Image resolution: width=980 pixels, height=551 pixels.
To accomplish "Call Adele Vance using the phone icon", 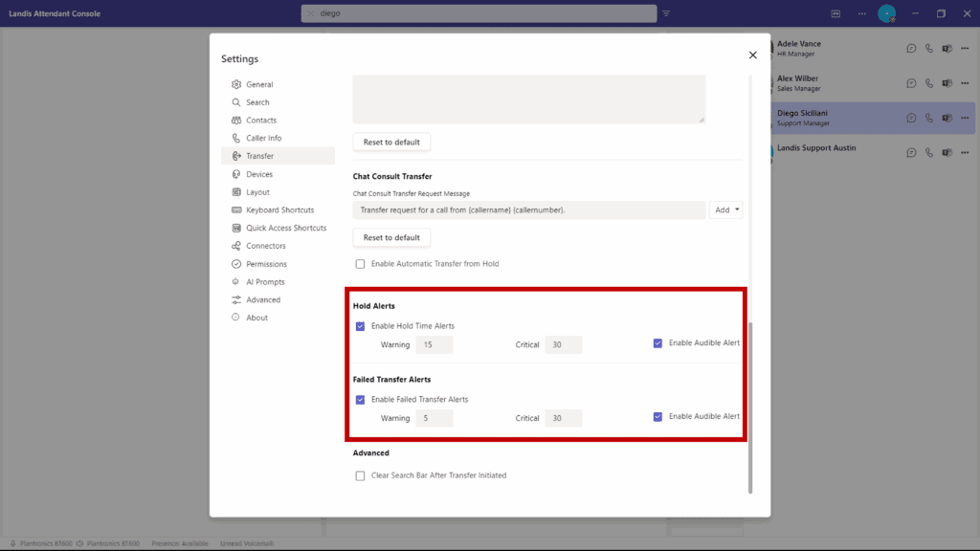I will (x=928, y=48).
